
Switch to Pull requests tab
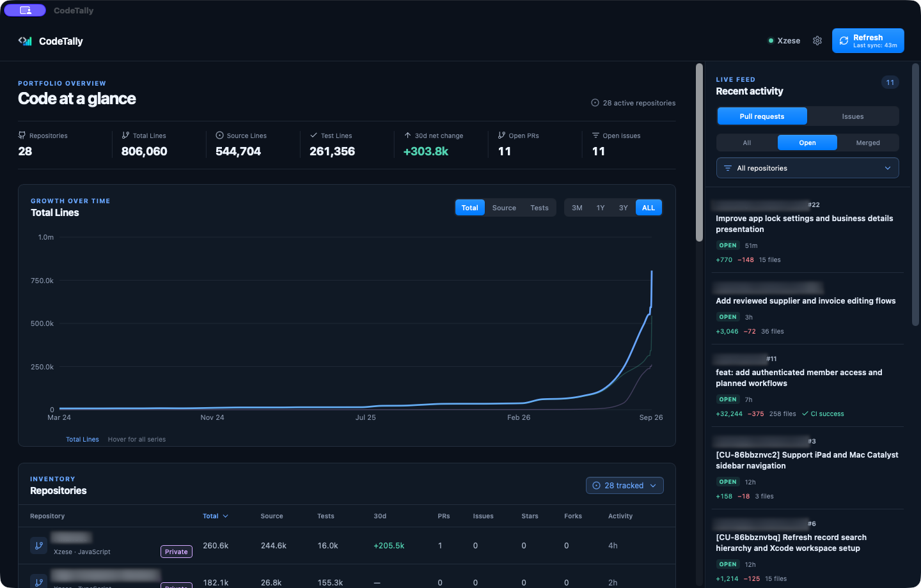[x=762, y=116]
